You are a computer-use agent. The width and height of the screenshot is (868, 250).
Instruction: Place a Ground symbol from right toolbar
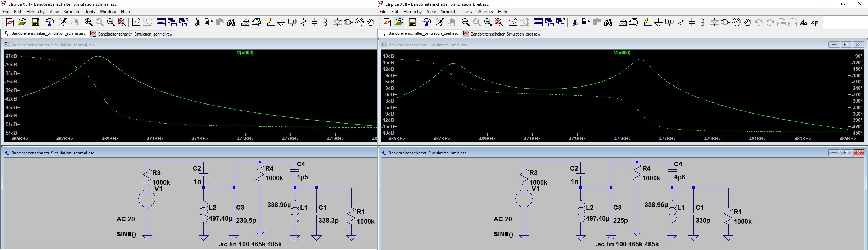tap(658, 22)
